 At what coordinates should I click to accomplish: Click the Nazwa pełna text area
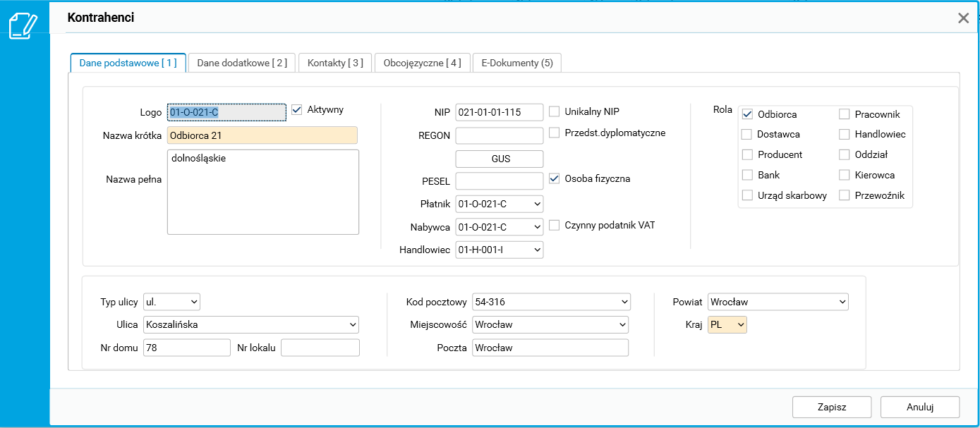pos(263,191)
